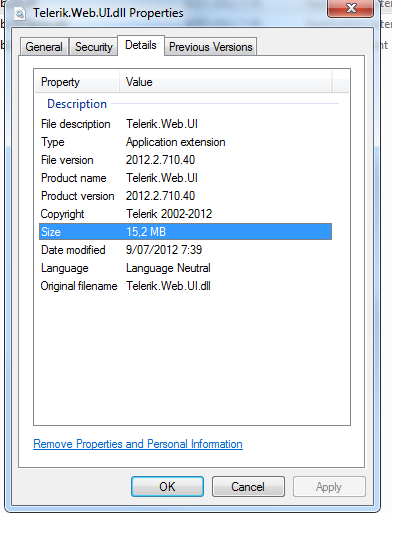This screenshot has height=540, width=402.
Task: Click the file icon in the title bar
Action: pyautogui.click(x=20, y=13)
